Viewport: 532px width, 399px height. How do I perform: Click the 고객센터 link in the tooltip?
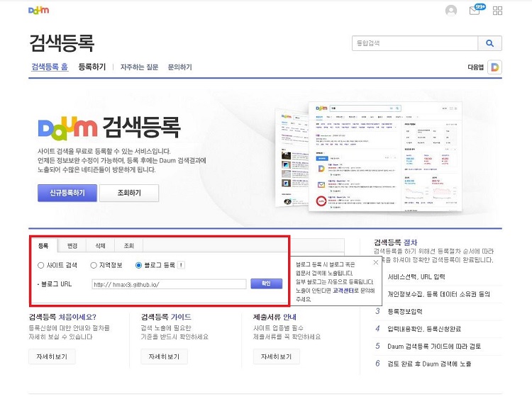click(343, 291)
